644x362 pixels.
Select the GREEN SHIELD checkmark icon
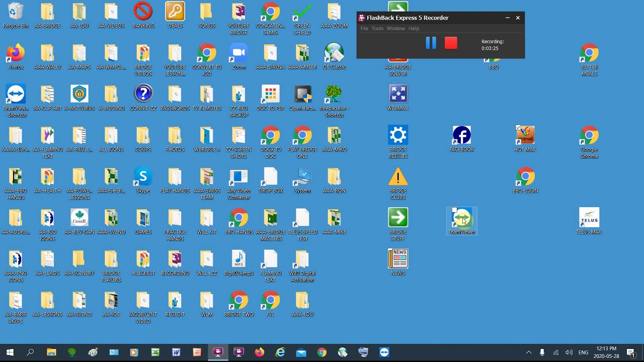(x=302, y=19)
